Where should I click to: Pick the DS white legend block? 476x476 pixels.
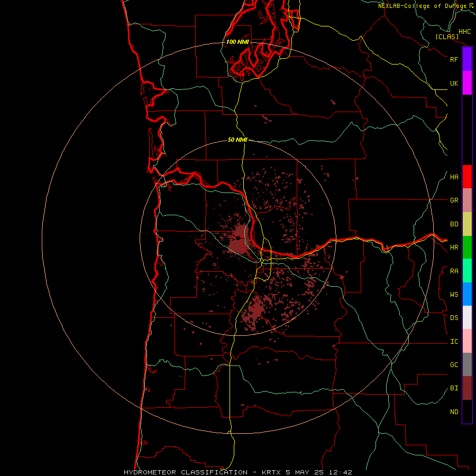467,317
